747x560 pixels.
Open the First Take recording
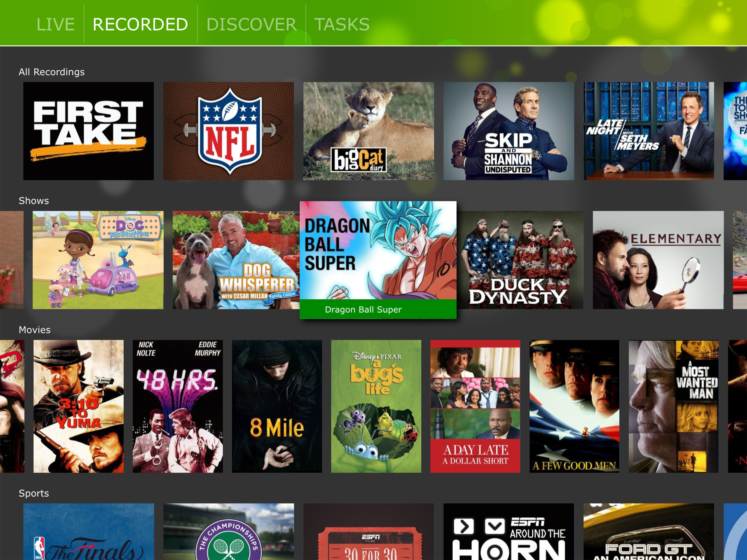click(x=89, y=131)
